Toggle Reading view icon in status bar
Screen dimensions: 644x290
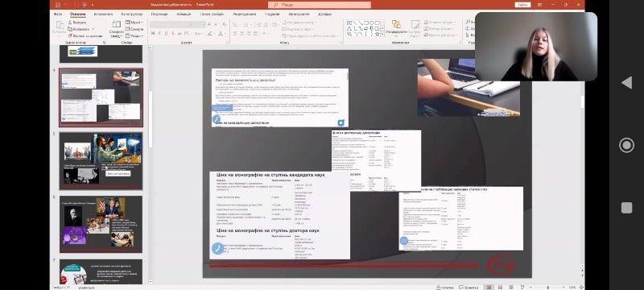[x=510, y=287]
